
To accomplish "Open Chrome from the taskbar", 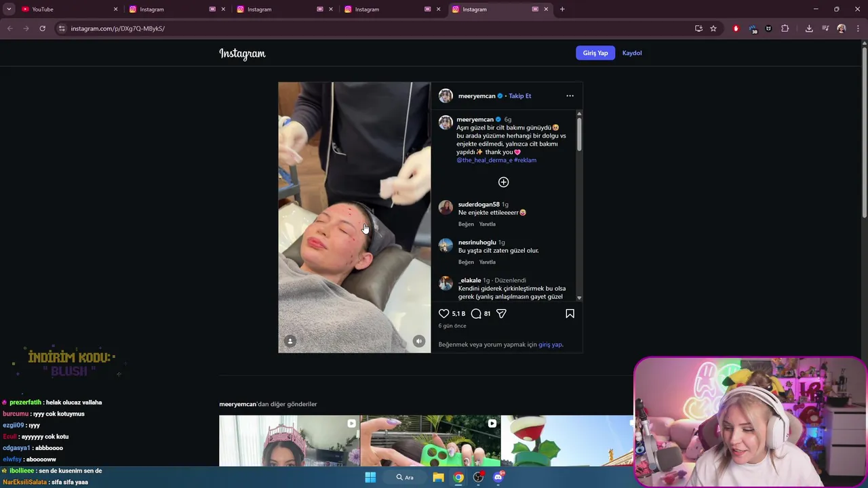I will (459, 477).
